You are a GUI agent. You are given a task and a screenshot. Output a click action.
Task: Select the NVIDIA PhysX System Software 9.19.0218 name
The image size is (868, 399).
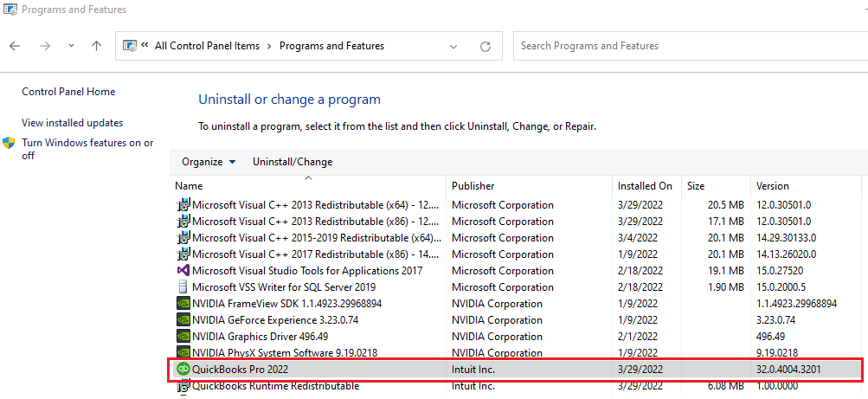coord(285,352)
